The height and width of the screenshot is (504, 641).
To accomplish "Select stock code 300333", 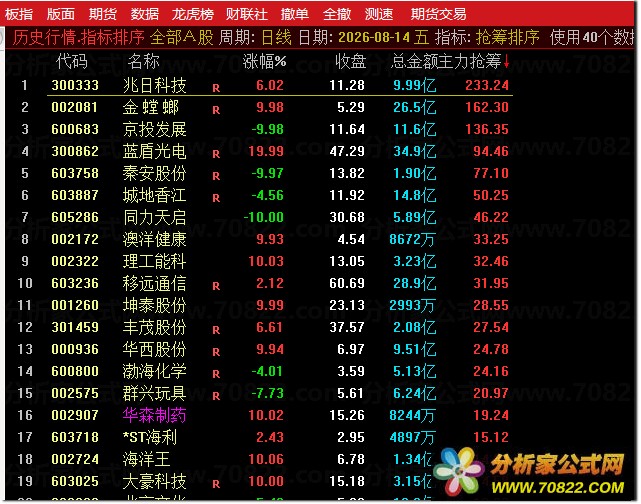I will coord(75,85).
